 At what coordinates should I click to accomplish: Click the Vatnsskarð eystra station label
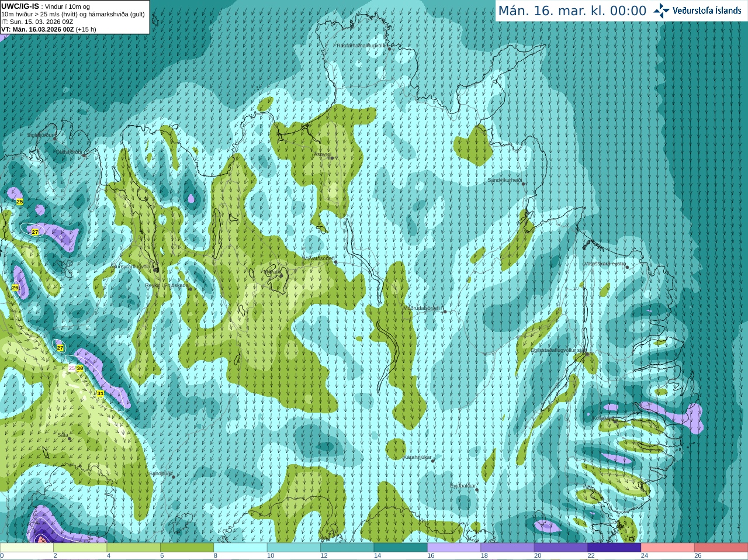point(605,264)
